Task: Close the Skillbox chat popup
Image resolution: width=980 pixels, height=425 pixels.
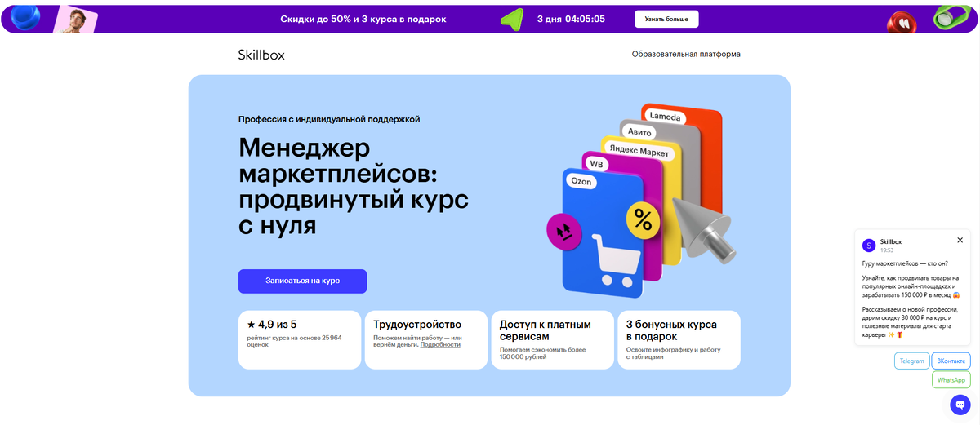Action: 960,241
